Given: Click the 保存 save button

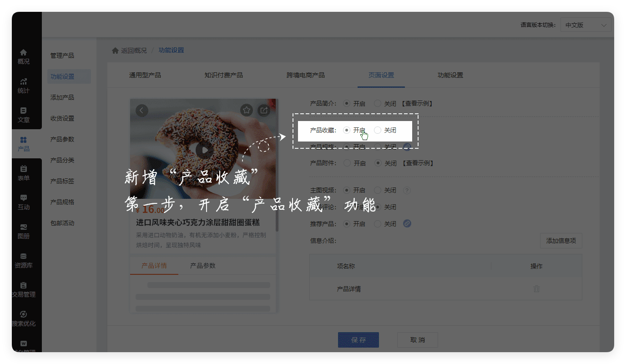Looking at the screenshot, I should [x=358, y=340].
